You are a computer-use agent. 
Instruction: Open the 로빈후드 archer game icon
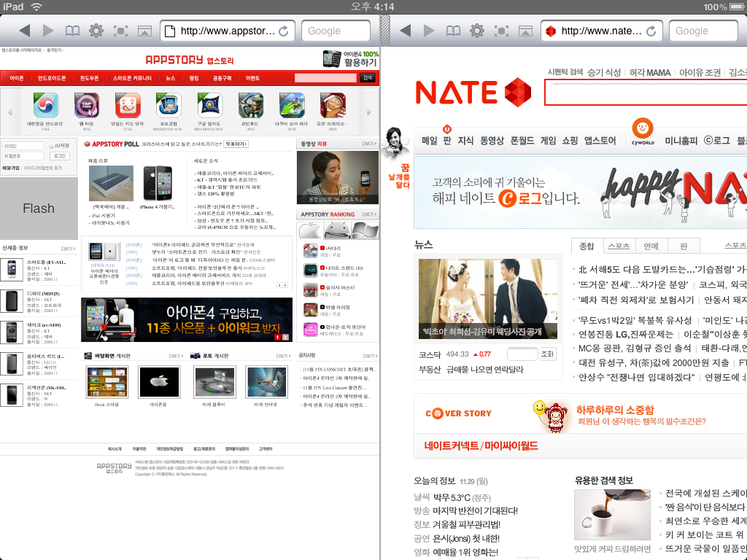click(x=251, y=105)
